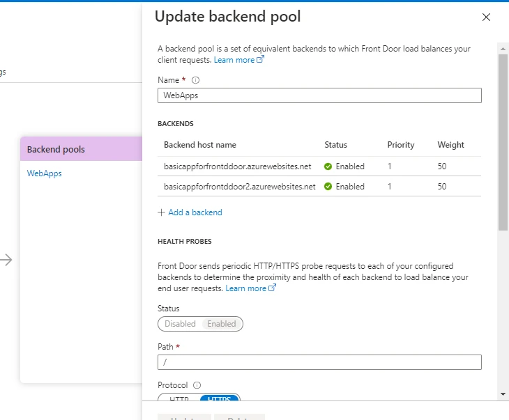Click the Protocol info icon
Screen dimensions: 509x420
pyautogui.click(x=197, y=384)
